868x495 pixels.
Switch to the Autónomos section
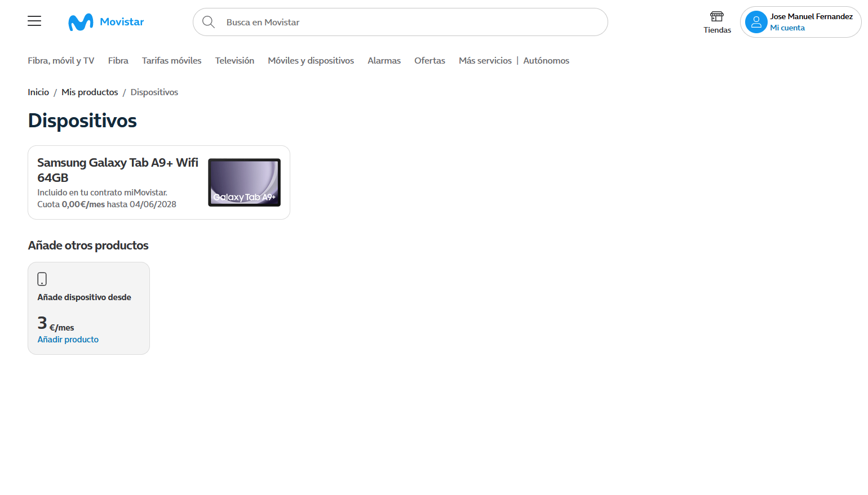click(546, 60)
